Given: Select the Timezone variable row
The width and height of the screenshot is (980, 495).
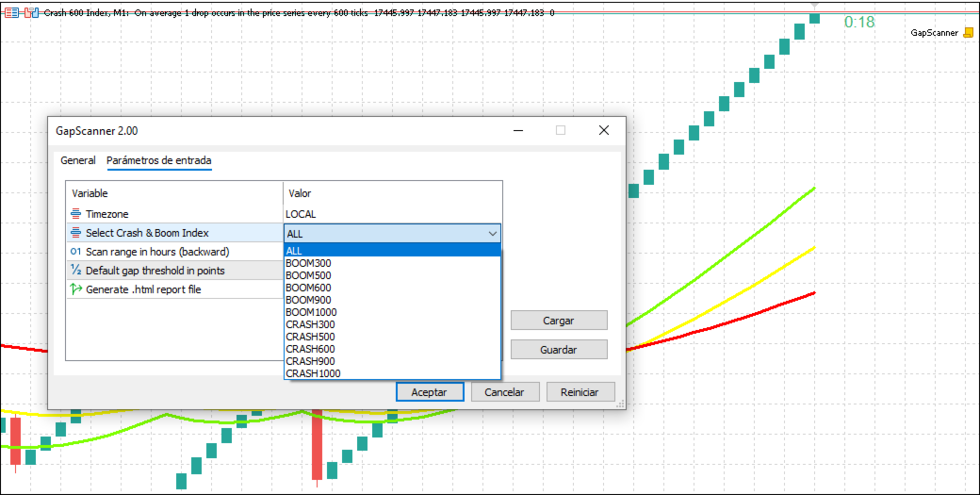Looking at the screenshot, I should coord(285,214).
